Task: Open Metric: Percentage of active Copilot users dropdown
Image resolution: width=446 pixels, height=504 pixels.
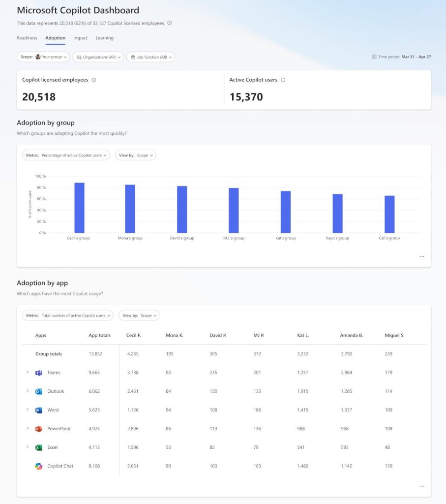Action: coord(66,155)
